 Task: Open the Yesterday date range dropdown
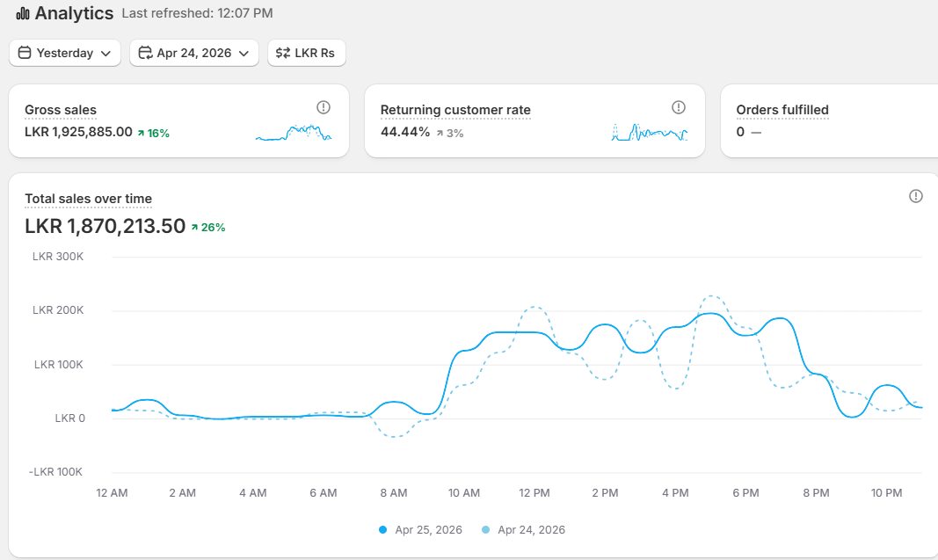[x=65, y=53]
